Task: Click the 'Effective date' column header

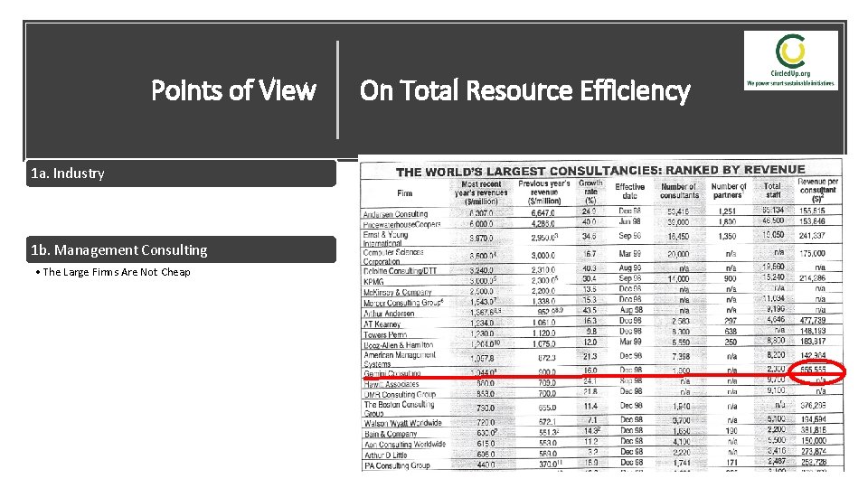Action: [x=630, y=191]
